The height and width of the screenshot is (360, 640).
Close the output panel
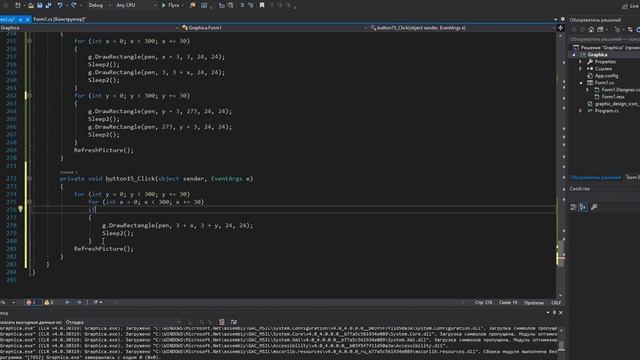click(x=561, y=313)
